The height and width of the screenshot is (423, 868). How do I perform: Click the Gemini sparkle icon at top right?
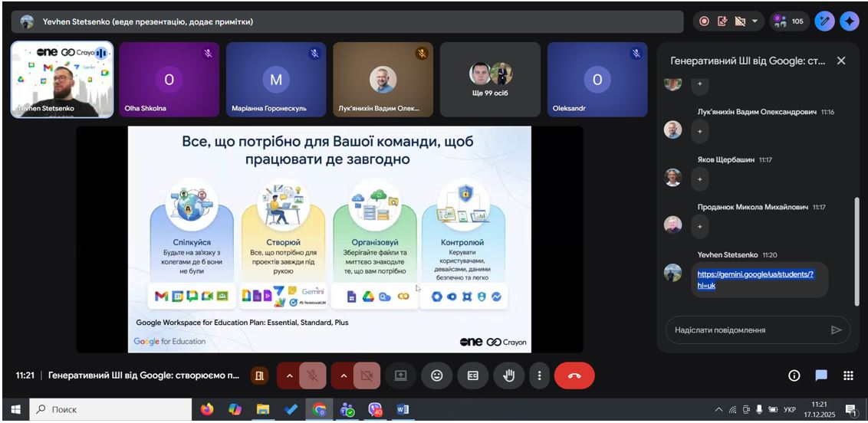click(849, 21)
